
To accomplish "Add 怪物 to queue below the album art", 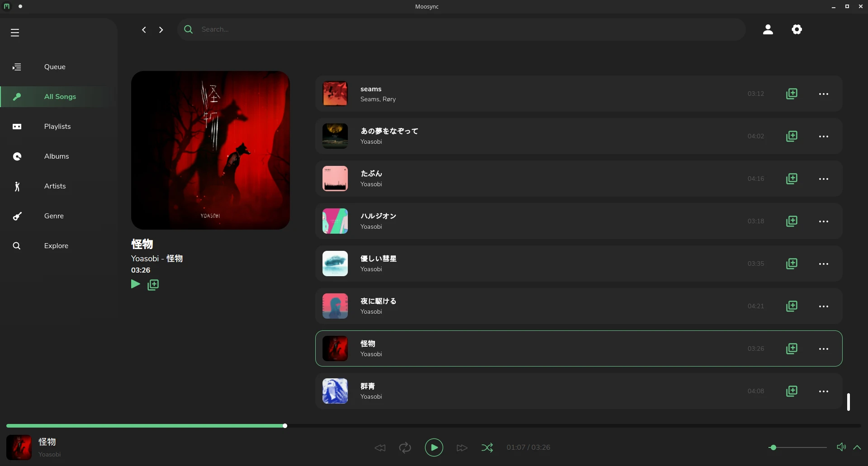I will [153, 285].
